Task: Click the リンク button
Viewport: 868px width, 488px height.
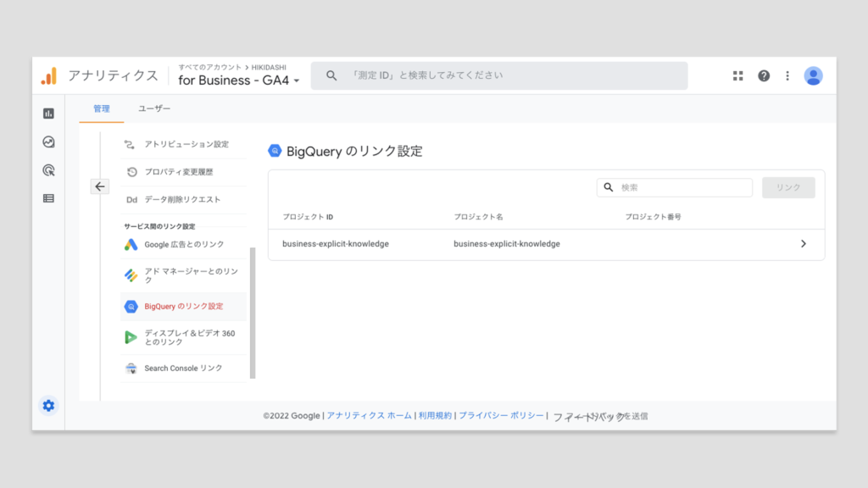Action: [x=788, y=187]
